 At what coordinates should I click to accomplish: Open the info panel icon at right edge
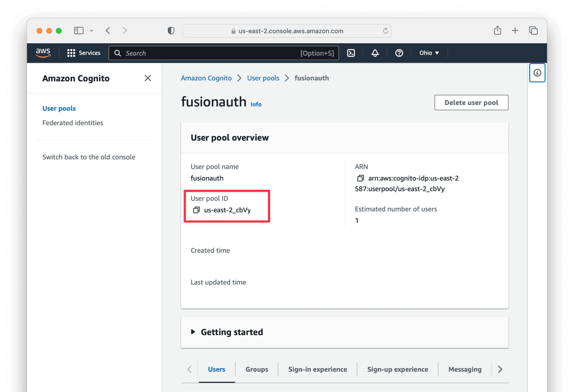537,73
